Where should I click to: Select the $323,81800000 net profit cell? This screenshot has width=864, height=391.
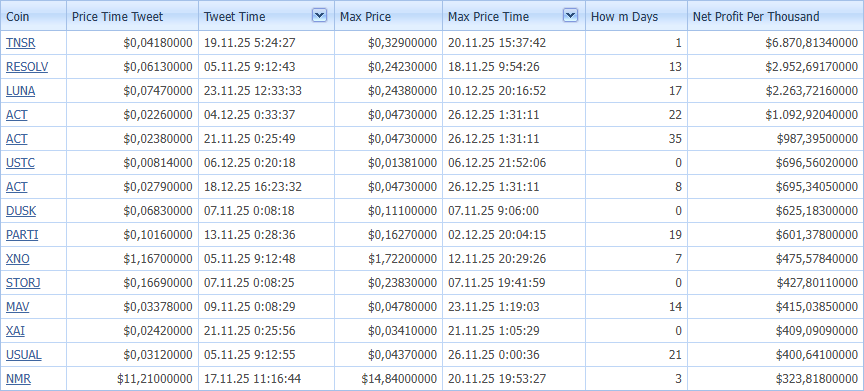pyautogui.click(x=776, y=378)
